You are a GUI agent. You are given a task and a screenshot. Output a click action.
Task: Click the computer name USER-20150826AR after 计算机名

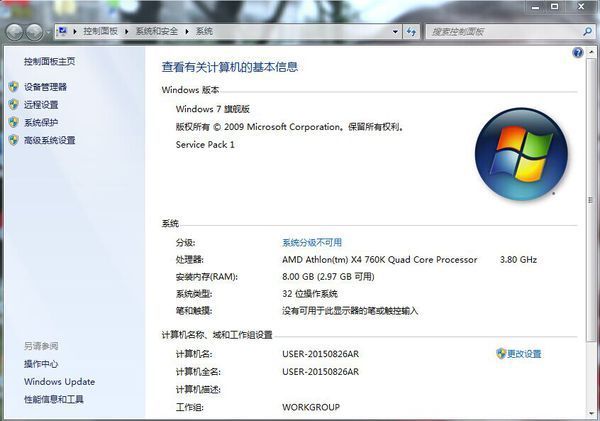321,354
